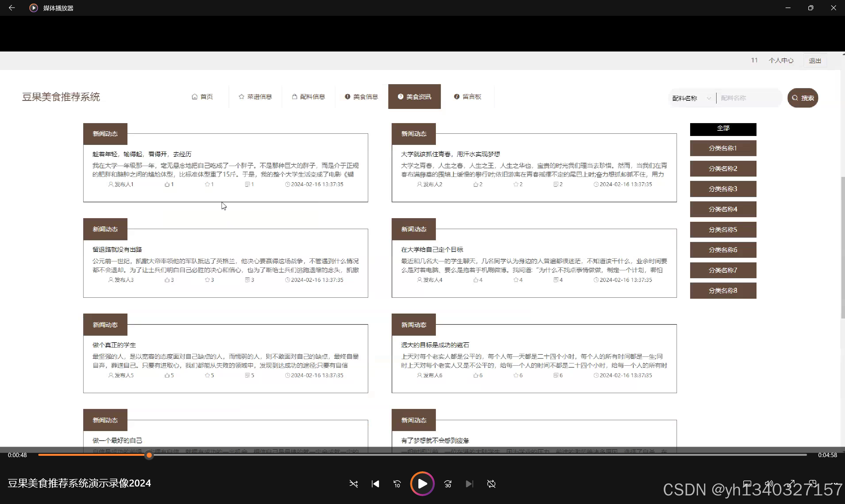Toggle repeat mode
The image size is (845, 504).
(x=491, y=484)
